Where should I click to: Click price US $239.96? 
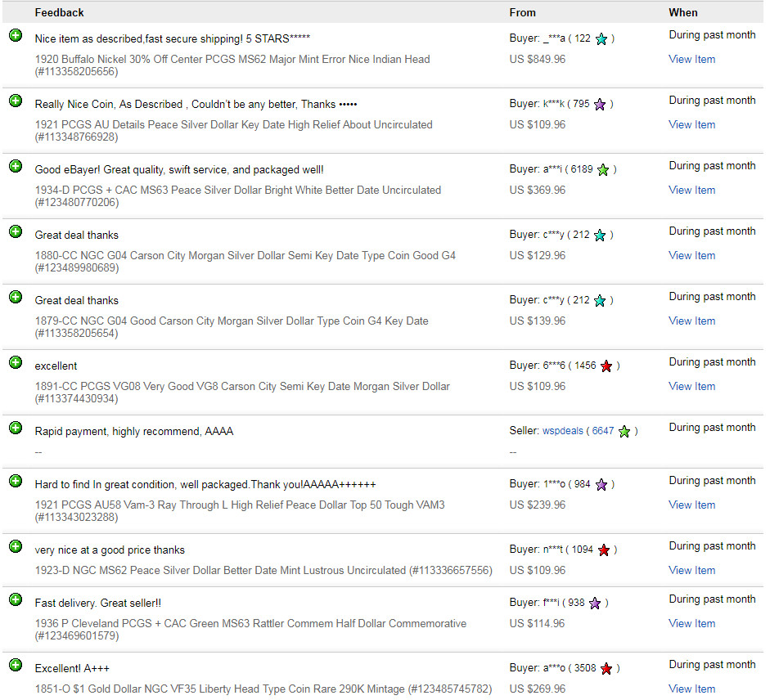[538, 505]
